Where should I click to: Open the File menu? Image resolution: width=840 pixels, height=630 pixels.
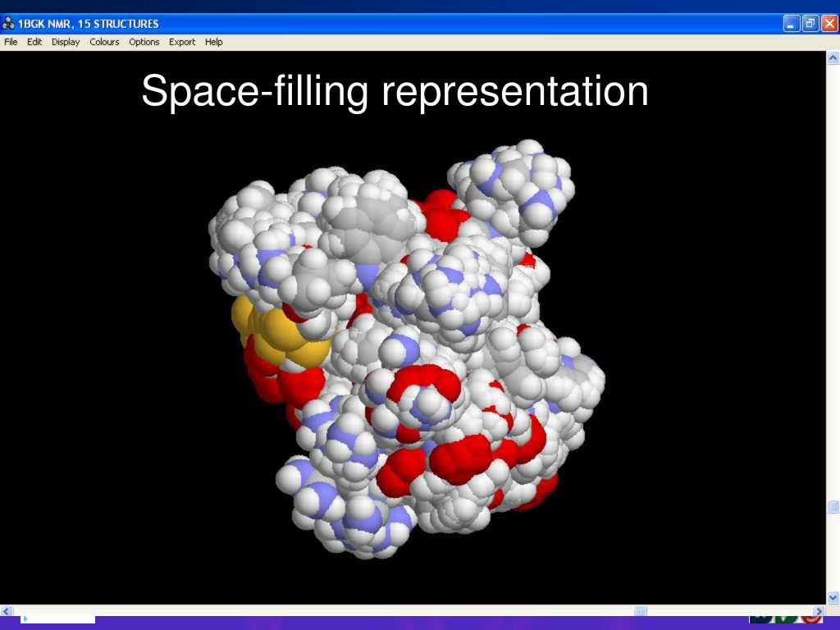point(11,42)
